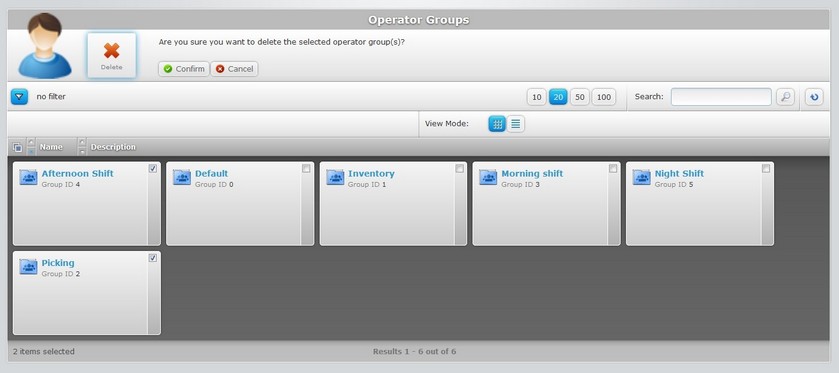Open the Night Shift group link
This screenshot has width=839, height=373.
(680, 173)
